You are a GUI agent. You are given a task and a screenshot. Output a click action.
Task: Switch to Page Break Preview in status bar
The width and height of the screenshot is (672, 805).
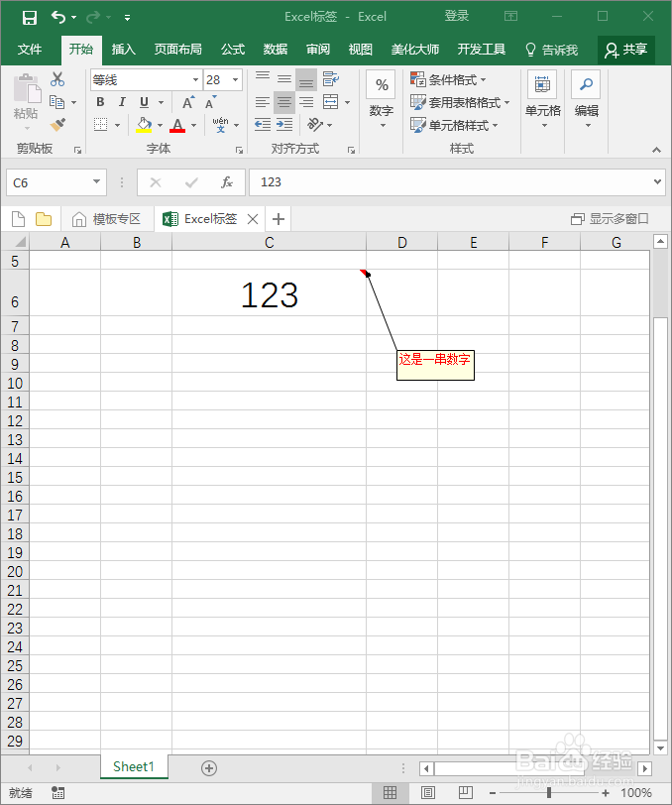(466, 793)
